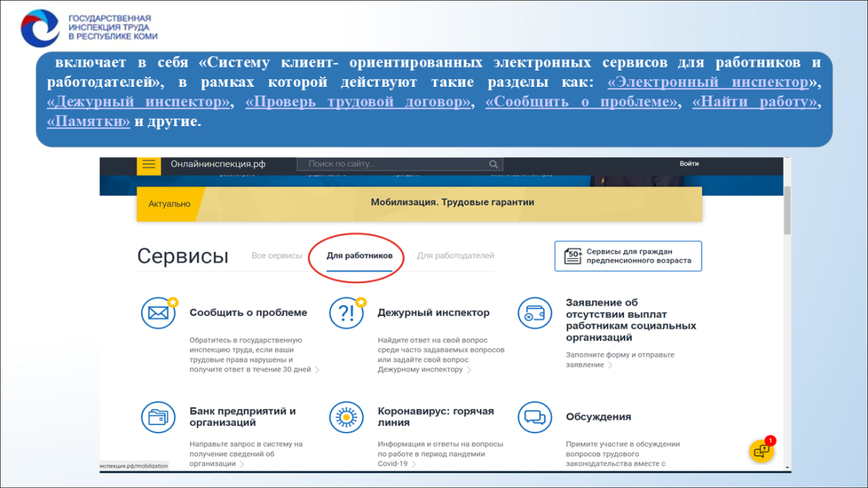
Task: Select the Все сервисы tab
Action: click(x=277, y=256)
